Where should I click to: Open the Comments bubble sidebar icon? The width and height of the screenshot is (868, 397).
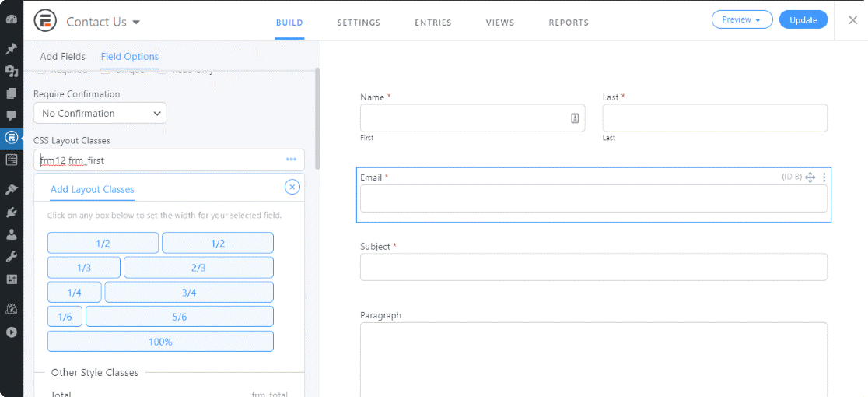pos(11,115)
